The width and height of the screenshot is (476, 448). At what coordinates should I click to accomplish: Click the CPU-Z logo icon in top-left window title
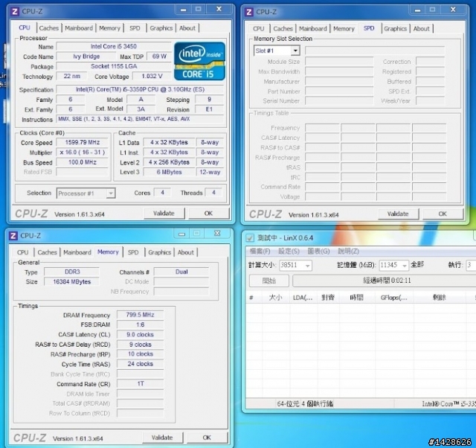tap(14, 12)
